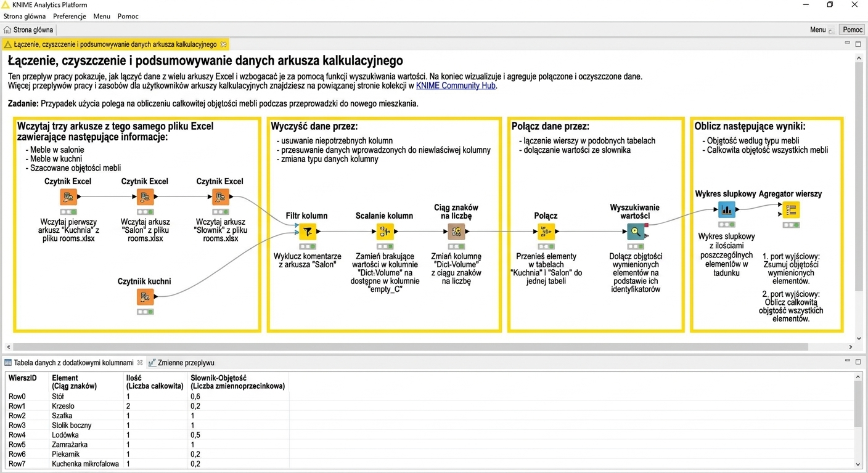This screenshot has height=473, width=868.
Task: Select the "Piekarnik" cell
Action: pos(65,454)
